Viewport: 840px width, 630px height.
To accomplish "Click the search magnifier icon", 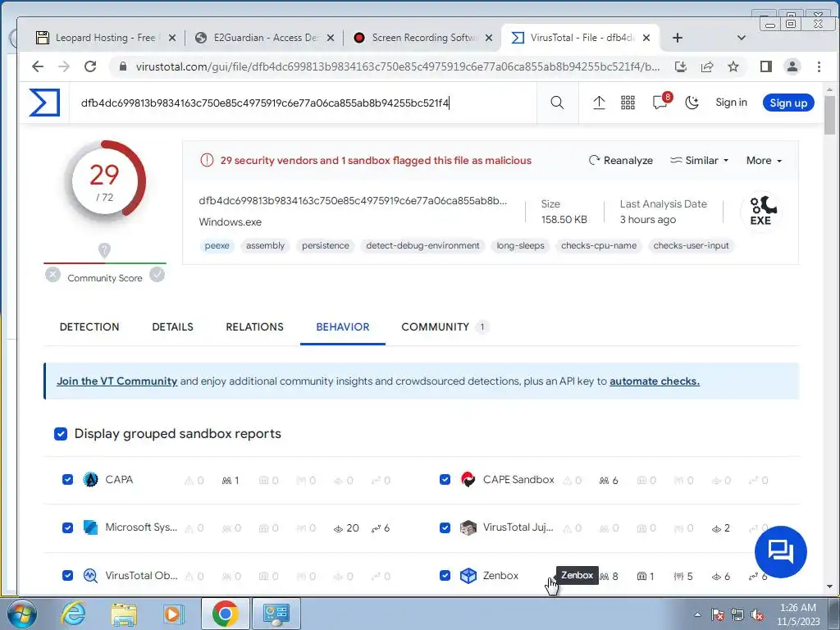I will (557, 103).
